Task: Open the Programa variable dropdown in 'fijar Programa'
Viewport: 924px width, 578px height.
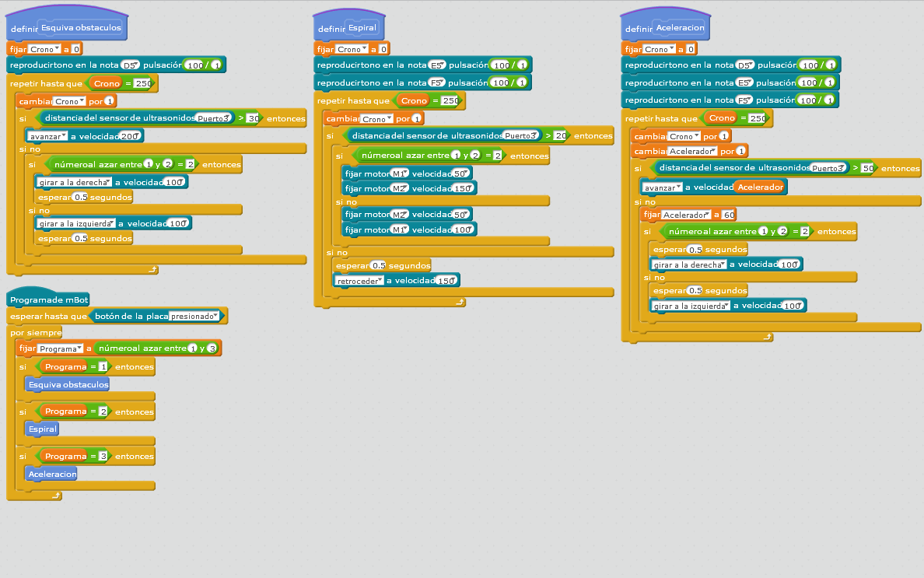Action: (60, 349)
